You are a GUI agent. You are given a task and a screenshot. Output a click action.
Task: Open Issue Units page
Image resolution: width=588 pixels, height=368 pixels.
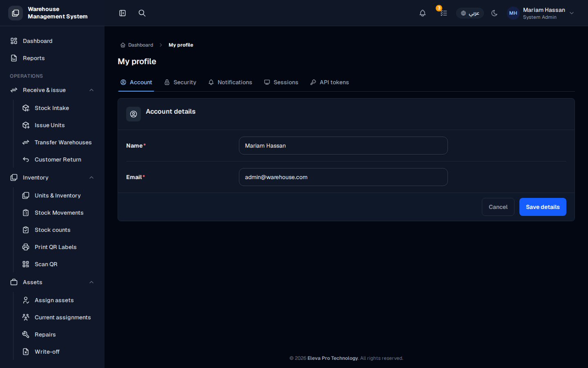58,125
